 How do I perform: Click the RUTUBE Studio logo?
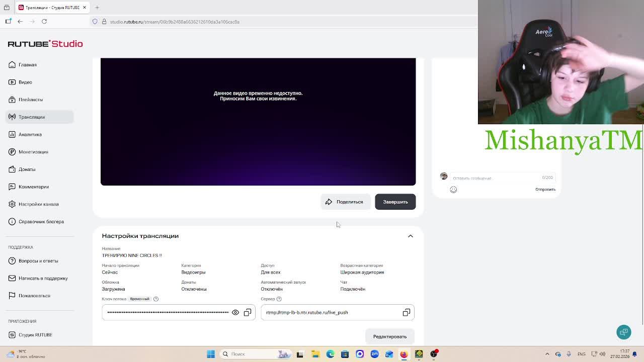[x=45, y=44]
